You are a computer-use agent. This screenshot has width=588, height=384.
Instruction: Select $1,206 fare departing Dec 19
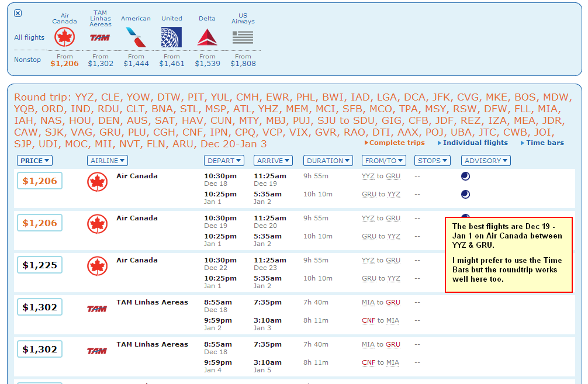pos(40,223)
